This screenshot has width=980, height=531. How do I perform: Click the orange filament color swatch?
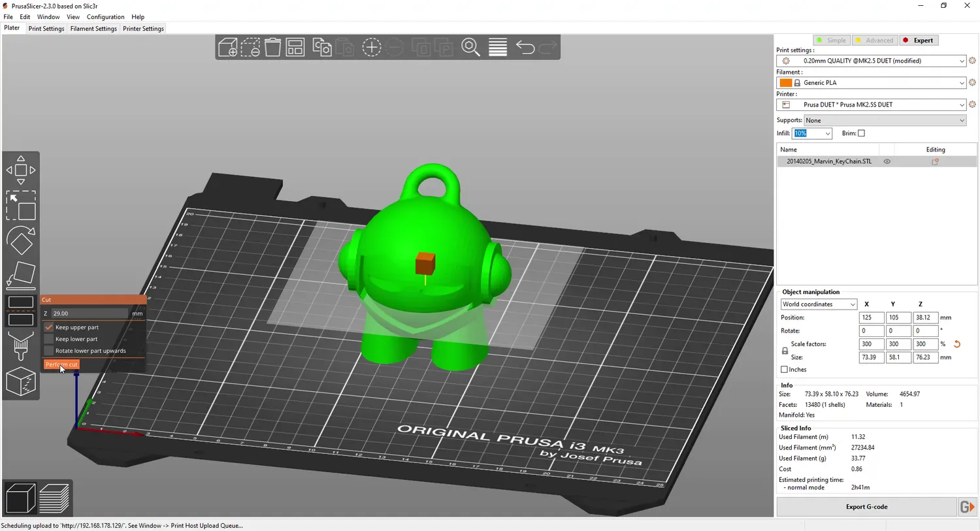(x=785, y=83)
